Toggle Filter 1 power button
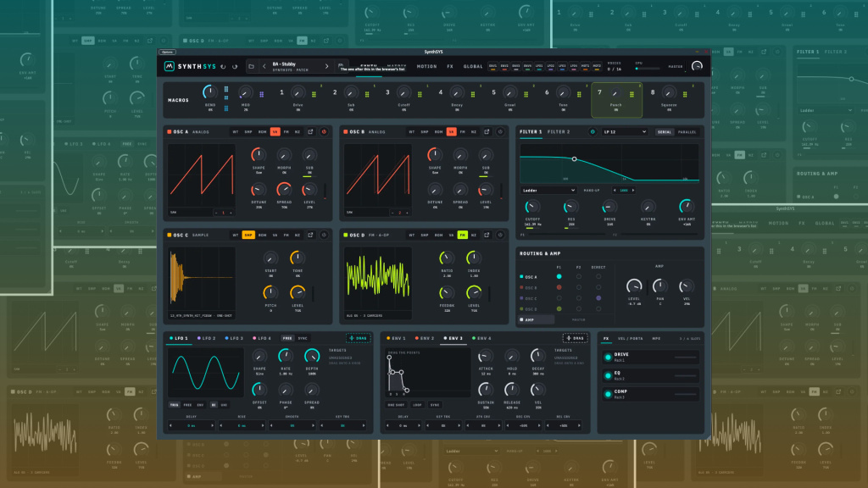Screen dimensions: 868x488 (x=593, y=131)
